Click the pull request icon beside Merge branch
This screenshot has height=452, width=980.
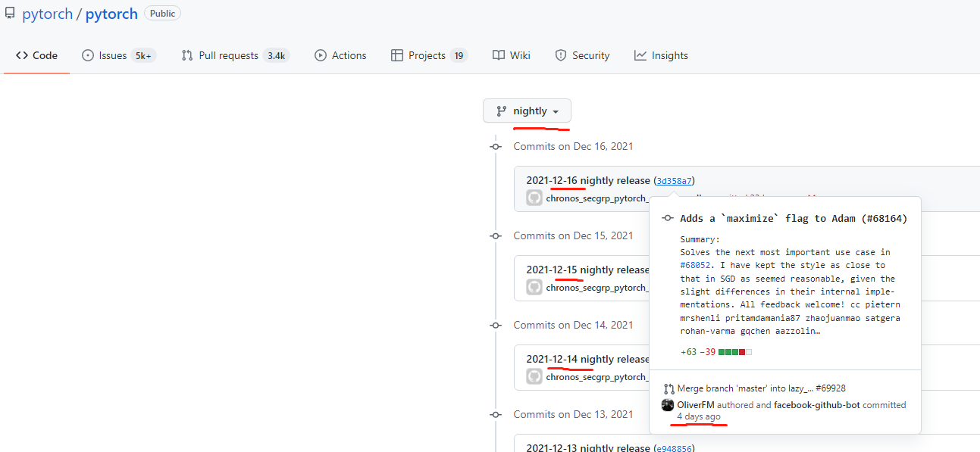668,388
